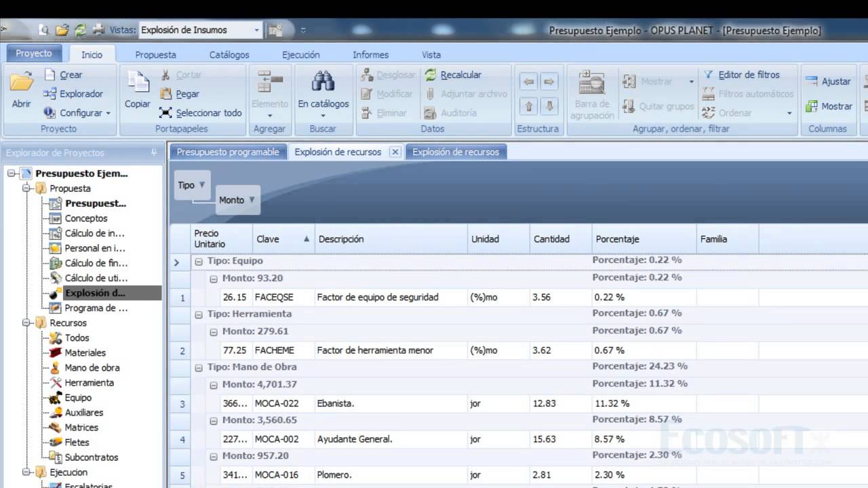Switch to the Informes ribbon tab

click(x=371, y=55)
